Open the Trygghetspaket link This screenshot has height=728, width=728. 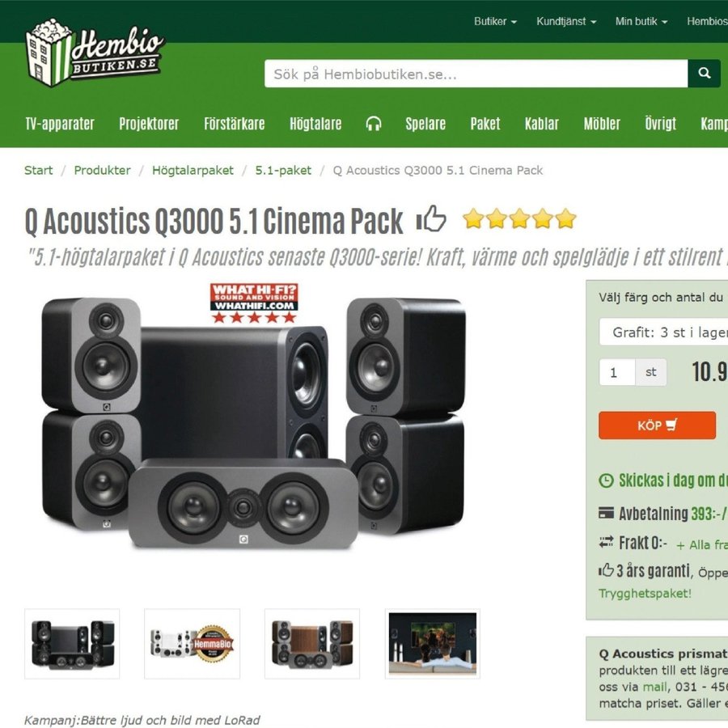click(x=645, y=594)
